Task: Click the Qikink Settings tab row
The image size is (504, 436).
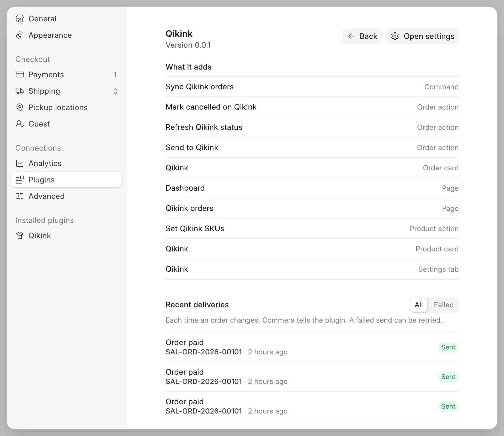Action: pyautogui.click(x=312, y=269)
